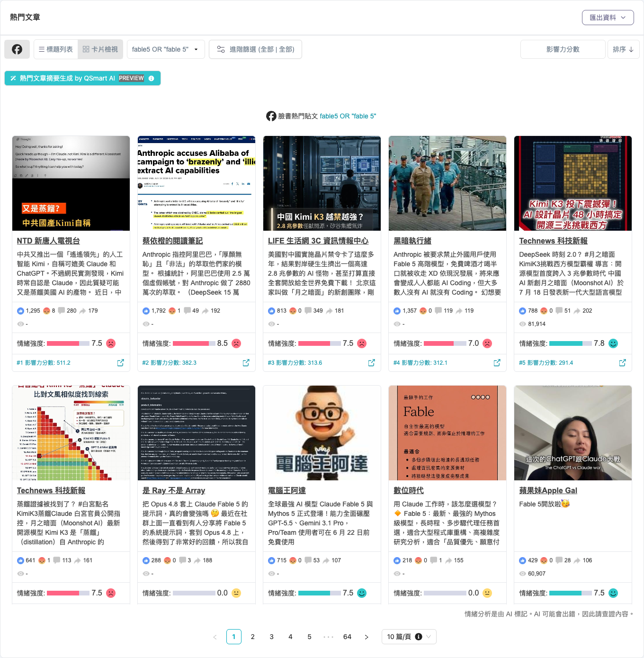The height and width of the screenshot is (658, 644).
Task: Click sentiment strength bar on 蘋果妹Apple Gal card
Action: point(571,593)
